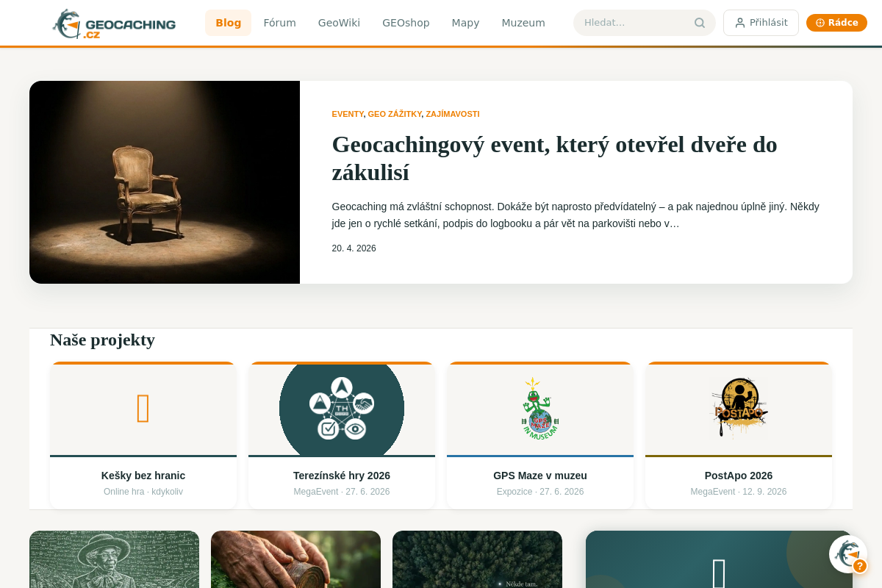Click the Terezínské hry 2026 logo
Screen dimensions: 882x588
point(342,408)
